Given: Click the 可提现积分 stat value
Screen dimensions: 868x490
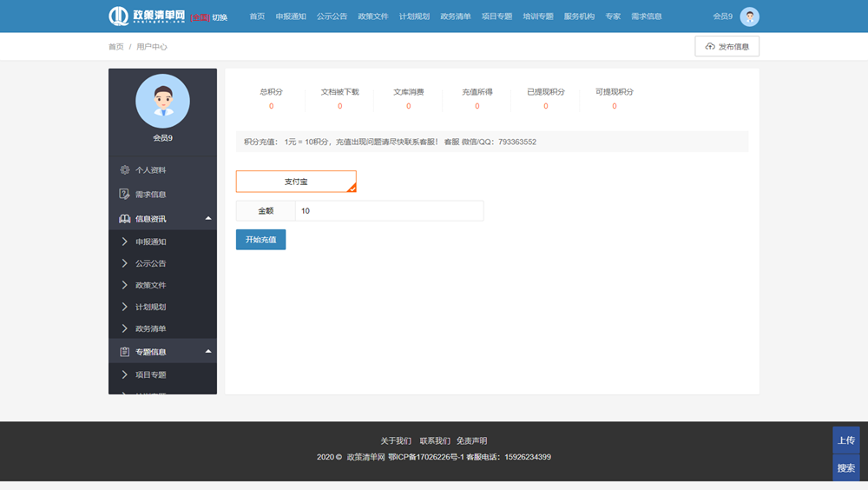Looking at the screenshot, I should pos(615,106).
